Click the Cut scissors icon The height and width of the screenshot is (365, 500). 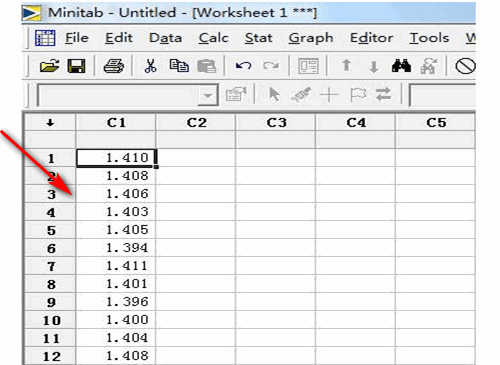pyautogui.click(x=151, y=66)
